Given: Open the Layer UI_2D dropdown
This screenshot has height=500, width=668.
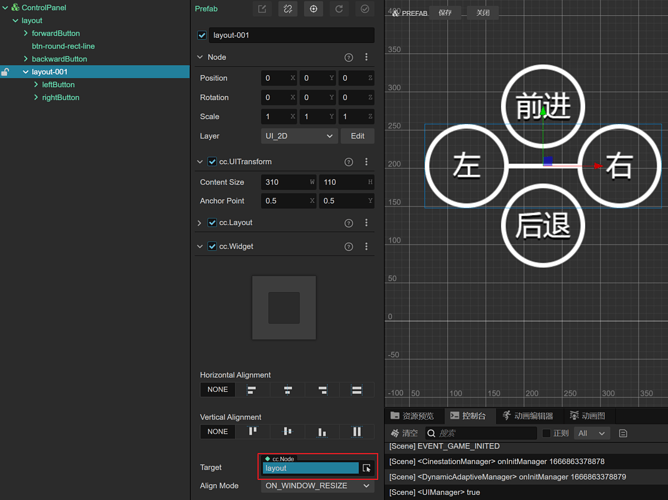Looking at the screenshot, I should click(299, 136).
